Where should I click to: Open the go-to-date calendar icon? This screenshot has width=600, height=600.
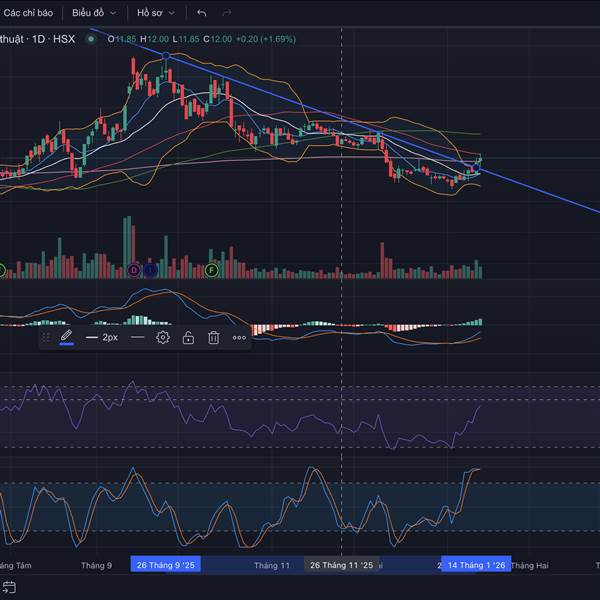click(x=9, y=587)
